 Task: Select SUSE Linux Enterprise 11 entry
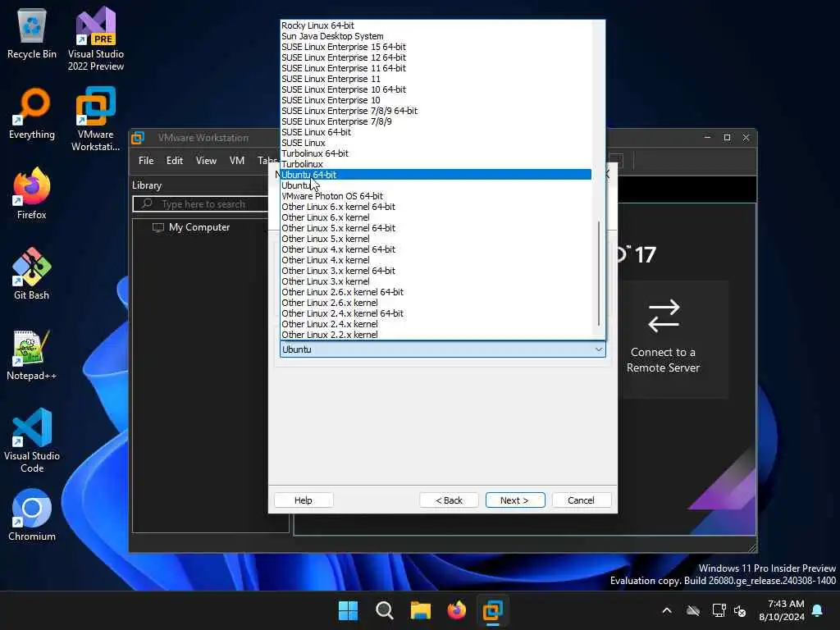pos(436,79)
